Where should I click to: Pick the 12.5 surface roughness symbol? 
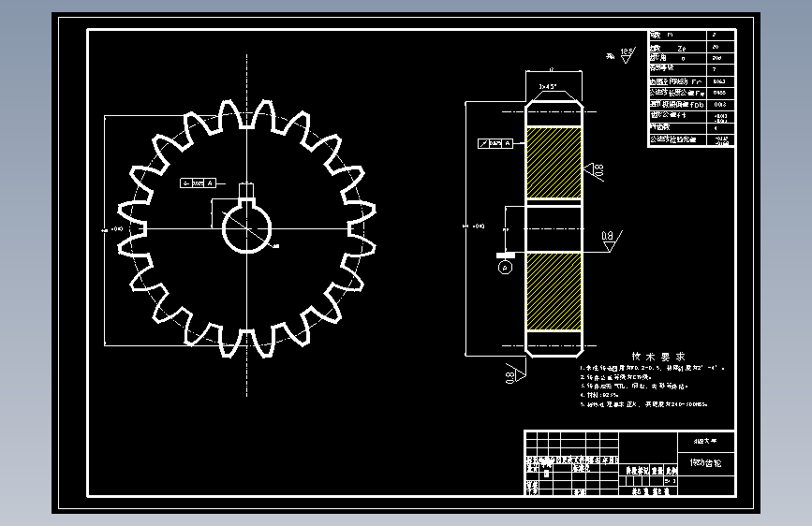click(x=627, y=55)
